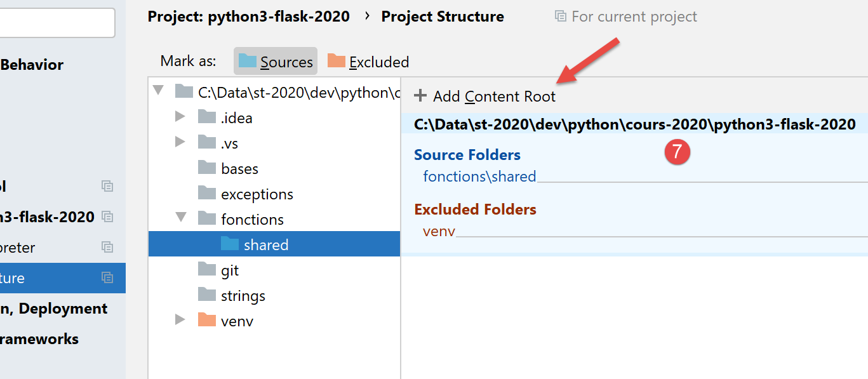Click the plus icon for Add Content Root

coord(420,96)
